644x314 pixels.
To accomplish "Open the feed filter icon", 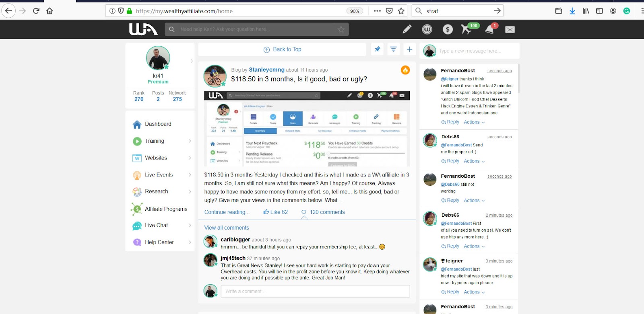I will 394,49.
